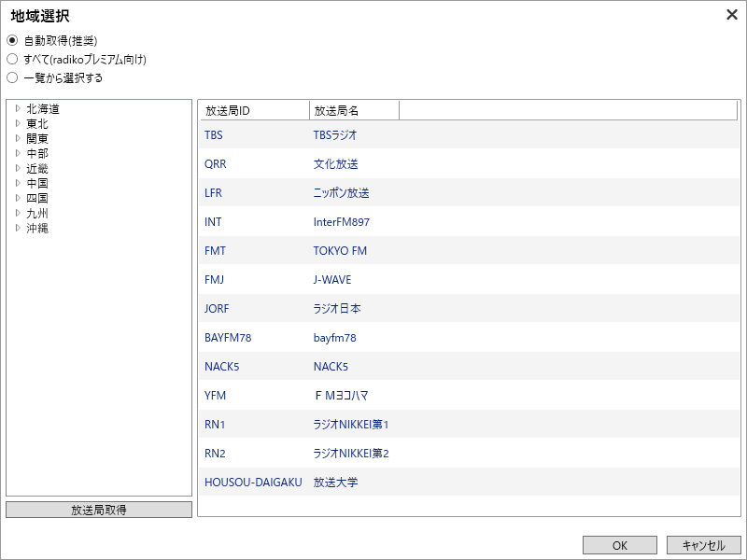Expand the 中部 region arrow
The width and height of the screenshot is (747, 560).
tap(18, 153)
